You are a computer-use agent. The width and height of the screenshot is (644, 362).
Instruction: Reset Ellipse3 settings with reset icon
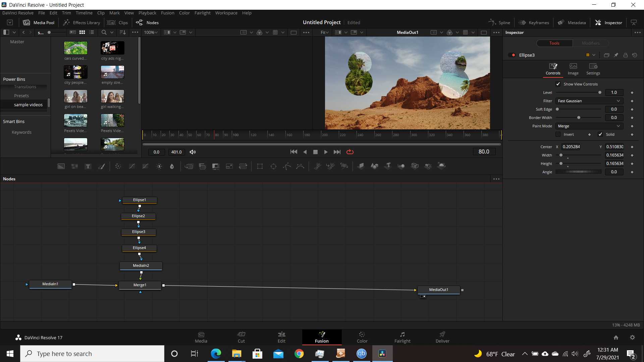[635, 55]
